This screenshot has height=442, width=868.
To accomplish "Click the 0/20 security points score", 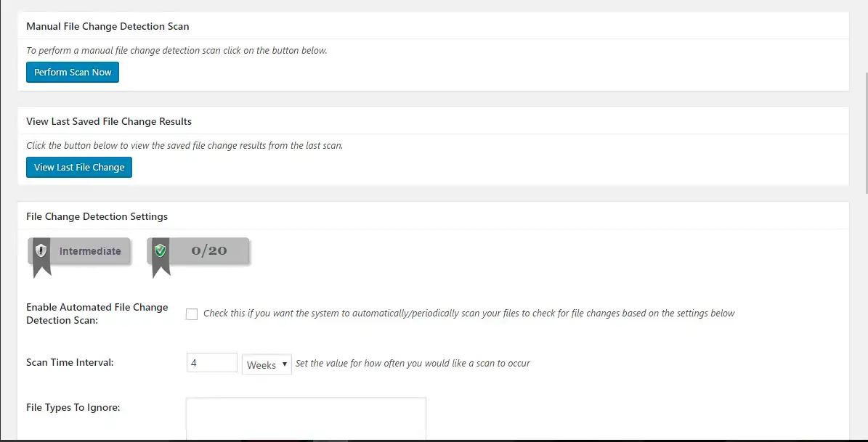I will 209,250.
